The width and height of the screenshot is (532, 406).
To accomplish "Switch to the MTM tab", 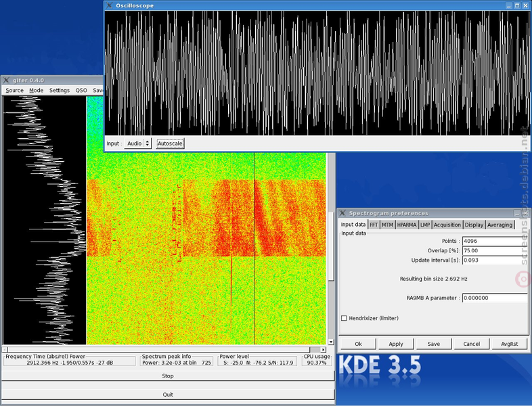I will click(x=387, y=225).
